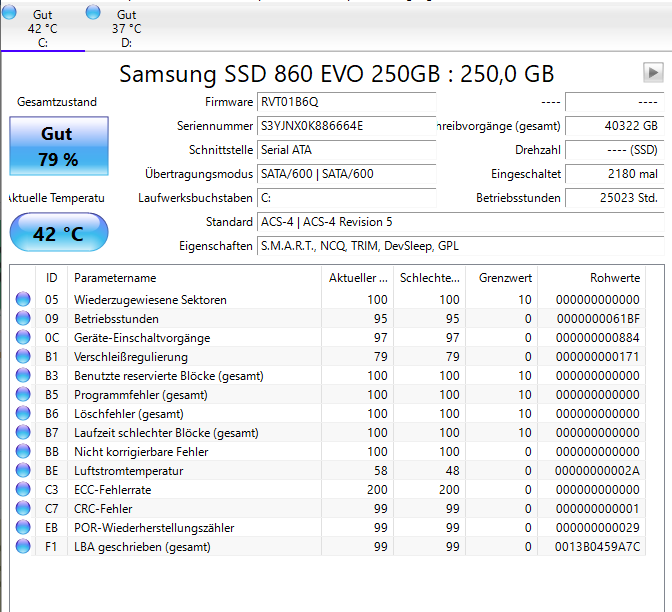Click raw value 000000000029 in POR-Wiederherstellungszähler row
This screenshot has width=672, height=612.
598,528
